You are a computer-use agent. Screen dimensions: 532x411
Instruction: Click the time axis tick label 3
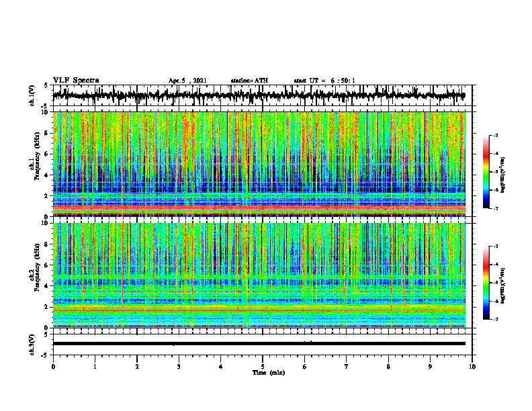(179, 367)
